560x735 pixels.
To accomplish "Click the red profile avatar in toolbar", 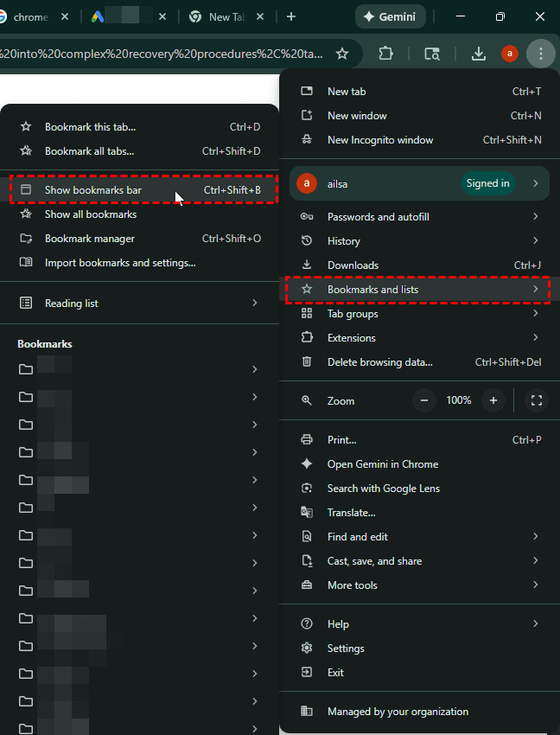I will 510,54.
